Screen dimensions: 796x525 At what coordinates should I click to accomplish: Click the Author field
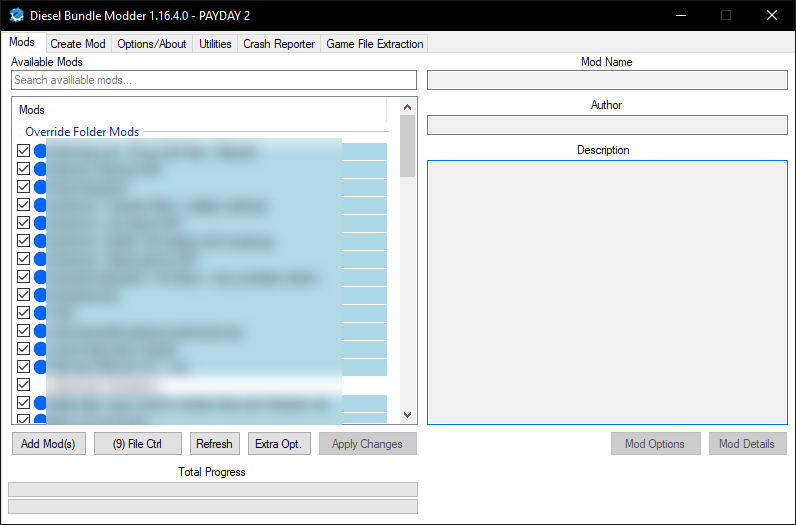(x=607, y=125)
